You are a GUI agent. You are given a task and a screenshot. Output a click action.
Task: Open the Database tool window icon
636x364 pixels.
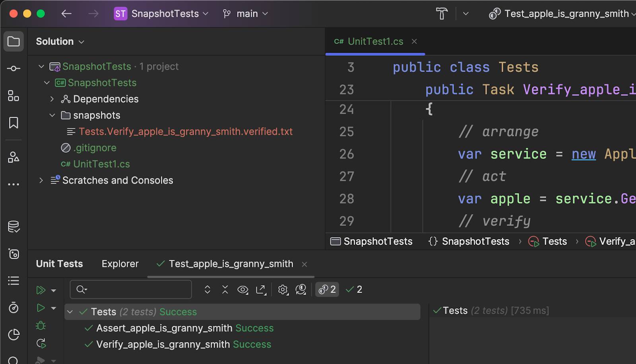click(14, 227)
